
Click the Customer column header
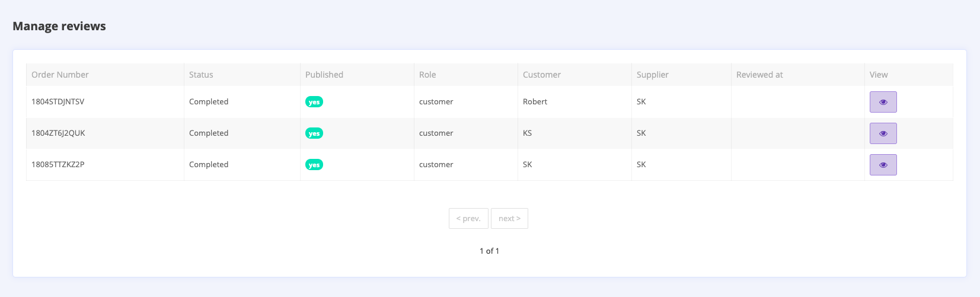[542, 75]
